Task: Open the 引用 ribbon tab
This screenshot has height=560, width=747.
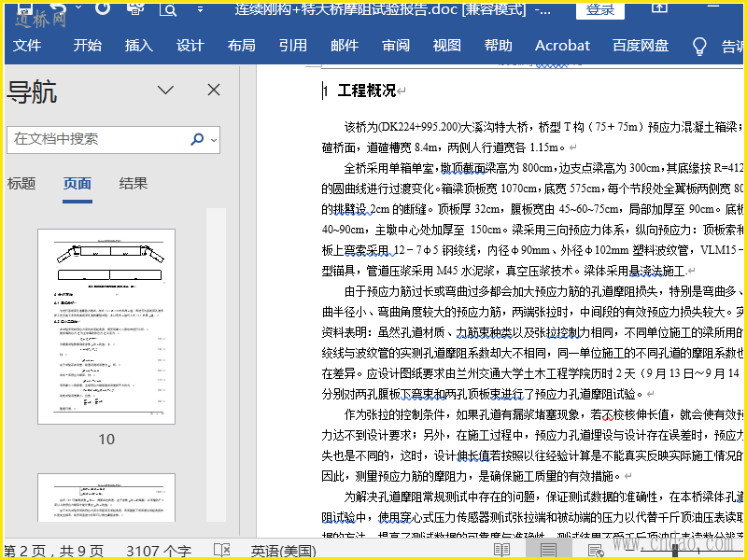Action: (x=292, y=46)
